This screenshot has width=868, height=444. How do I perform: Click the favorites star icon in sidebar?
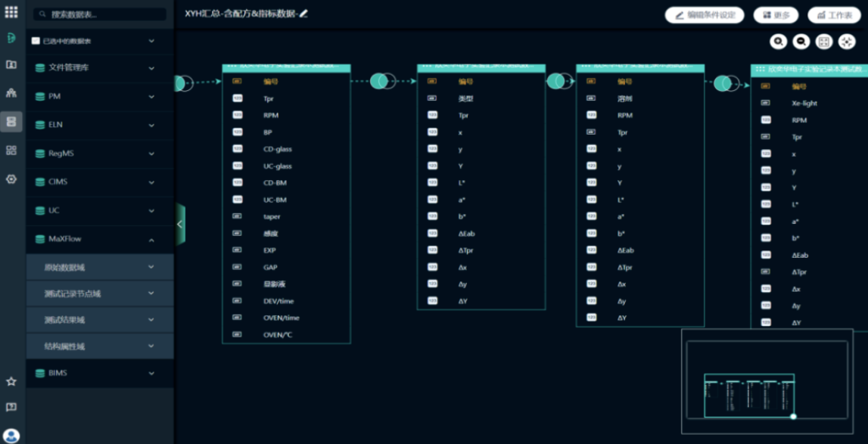(x=11, y=381)
